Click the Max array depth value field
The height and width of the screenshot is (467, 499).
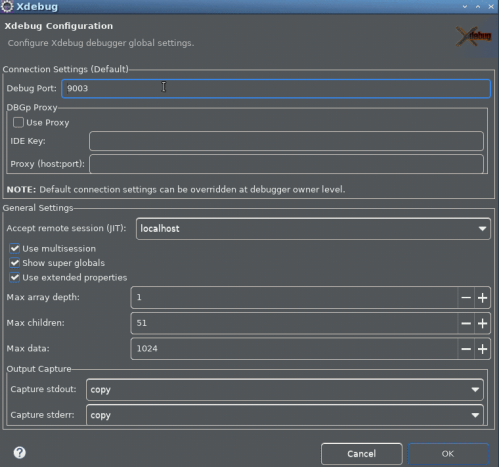pos(294,297)
